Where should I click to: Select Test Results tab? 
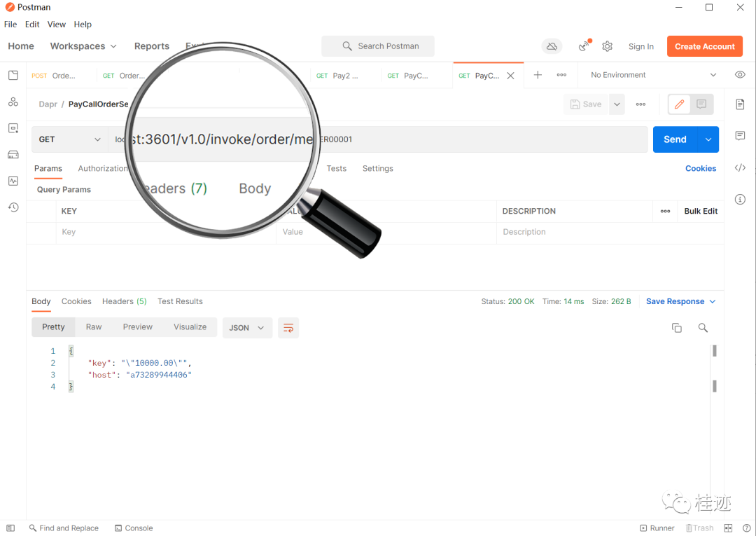point(180,301)
